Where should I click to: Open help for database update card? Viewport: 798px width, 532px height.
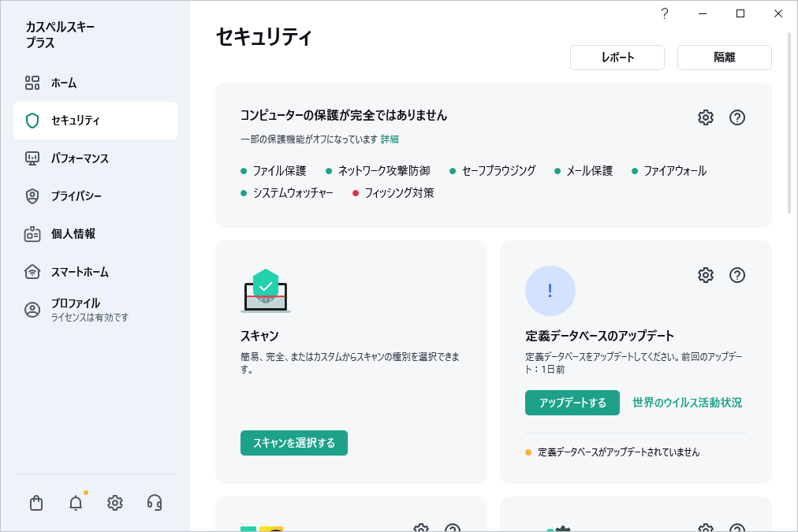(737, 275)
